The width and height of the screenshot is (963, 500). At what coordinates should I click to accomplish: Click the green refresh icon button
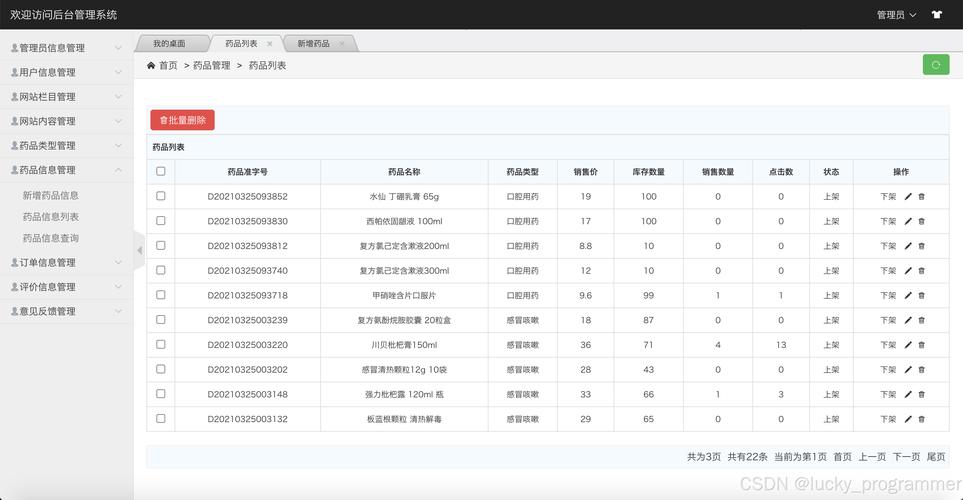936,65
